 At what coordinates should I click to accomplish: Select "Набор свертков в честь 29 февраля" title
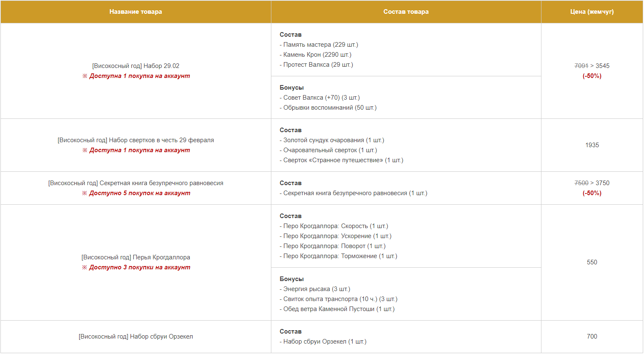(135, 140)
